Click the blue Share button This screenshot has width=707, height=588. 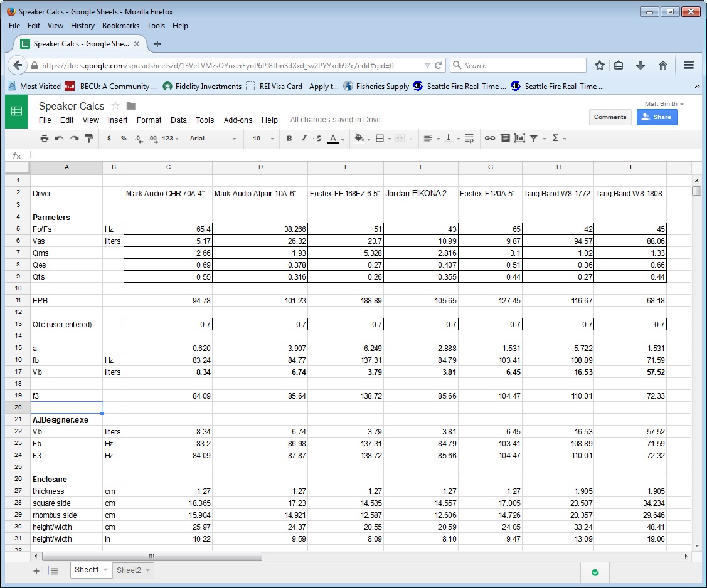[656, 117]
